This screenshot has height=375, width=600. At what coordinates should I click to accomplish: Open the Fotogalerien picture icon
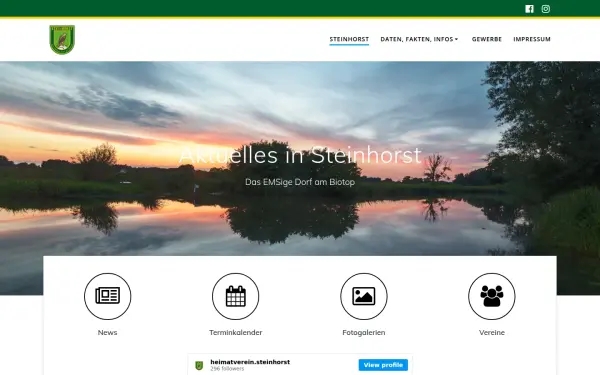(x=364, y=296)
